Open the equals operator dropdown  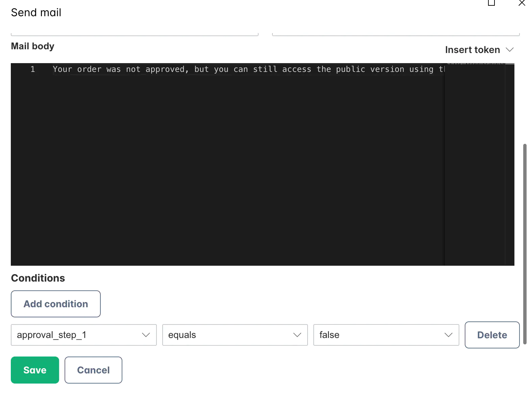(x=235, y=335)
